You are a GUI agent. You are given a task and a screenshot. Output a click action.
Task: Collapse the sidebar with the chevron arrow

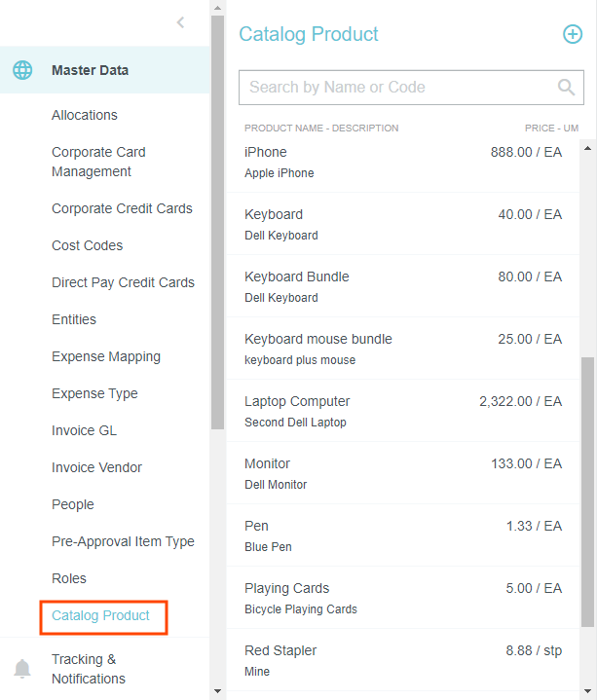pyautogui.click(x=180, y=22)
